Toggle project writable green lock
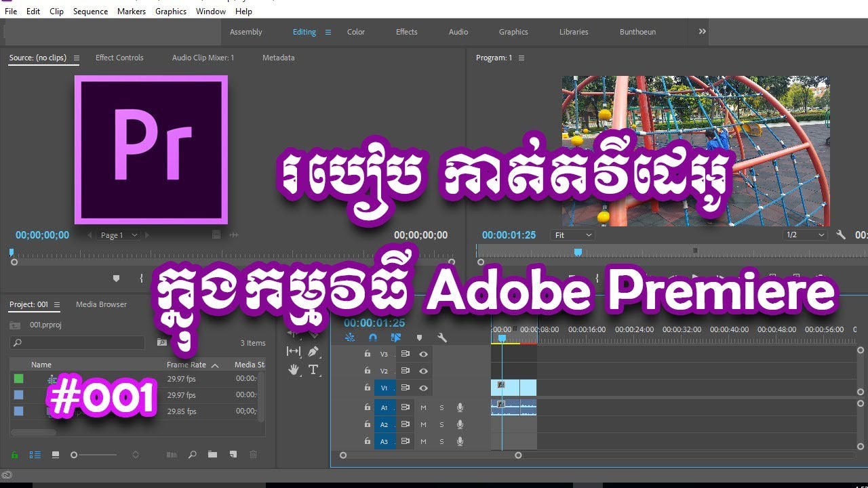 (x=15, y=455)
